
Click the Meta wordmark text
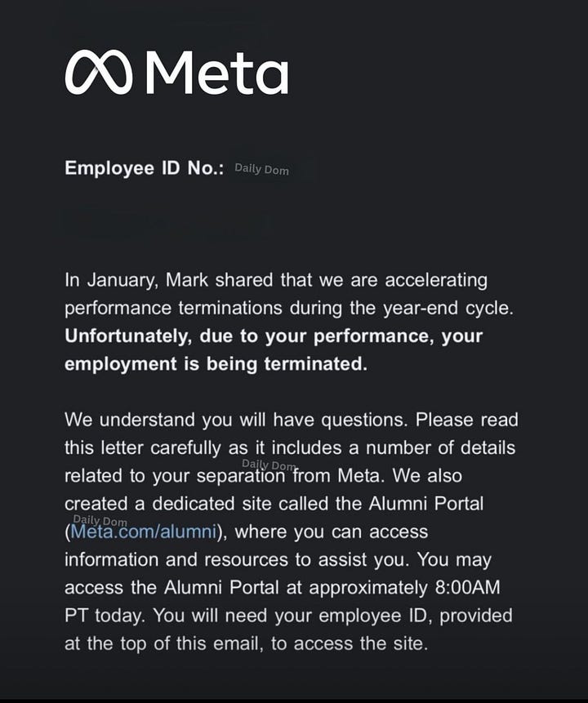217,73
